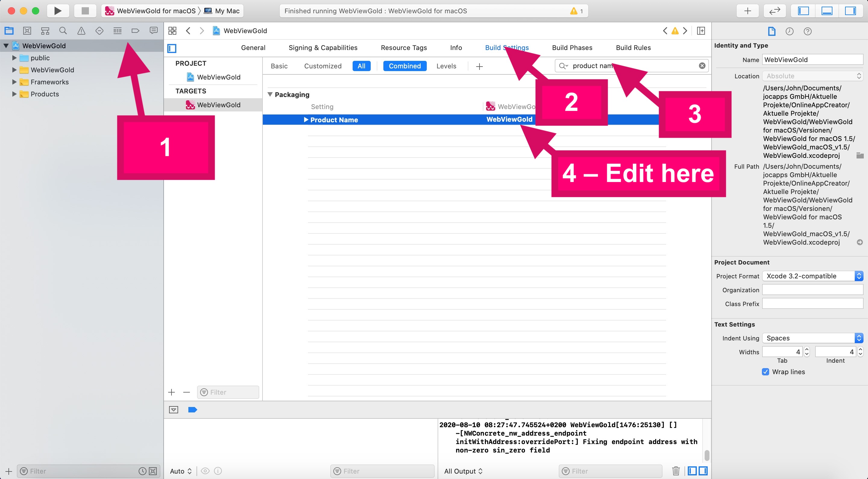Show All build settings
Image resolution: width=868 pixels, height=479 pixels.
(361, 66)
